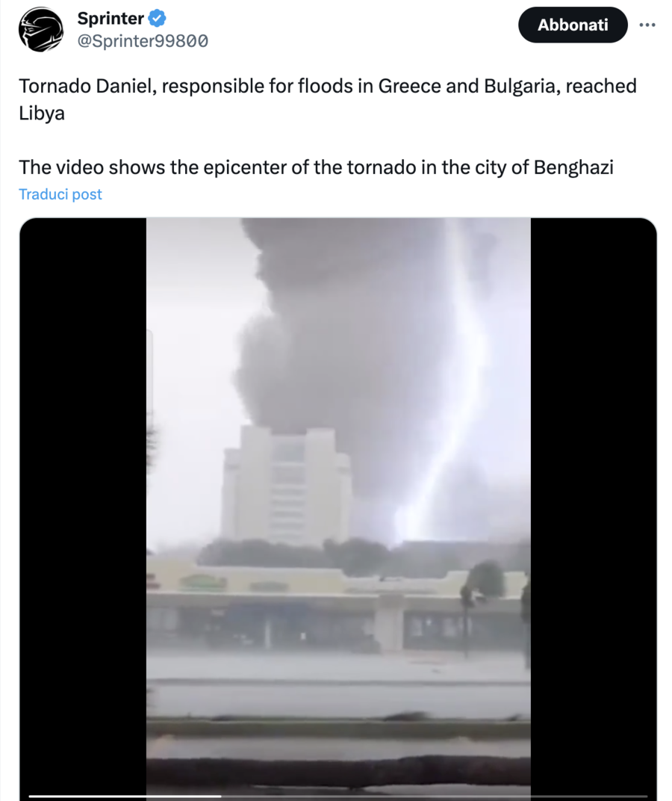Click the Traduci post link
672x801 pixels.
point(60,194)
